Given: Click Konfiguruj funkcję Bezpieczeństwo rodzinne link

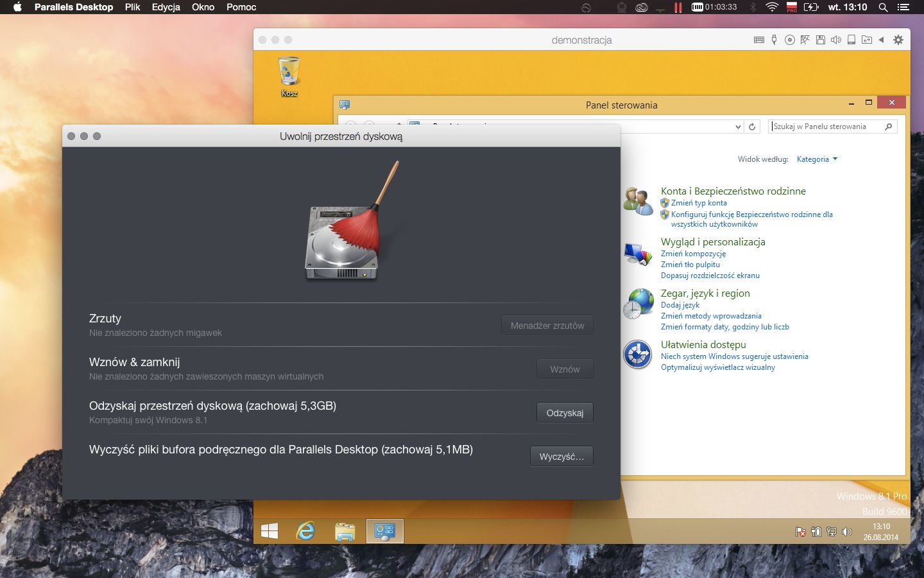Looking at the screenshot, I should point(752,219).
